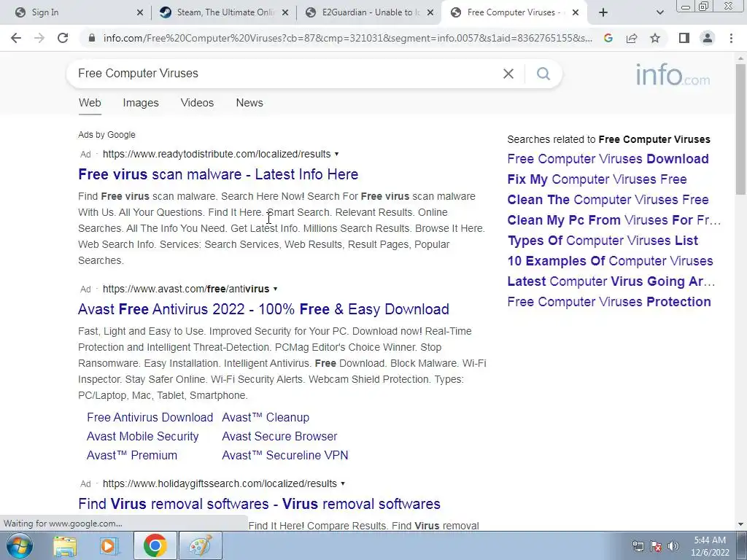Click Fix My Computer Viruses Free

597,179
